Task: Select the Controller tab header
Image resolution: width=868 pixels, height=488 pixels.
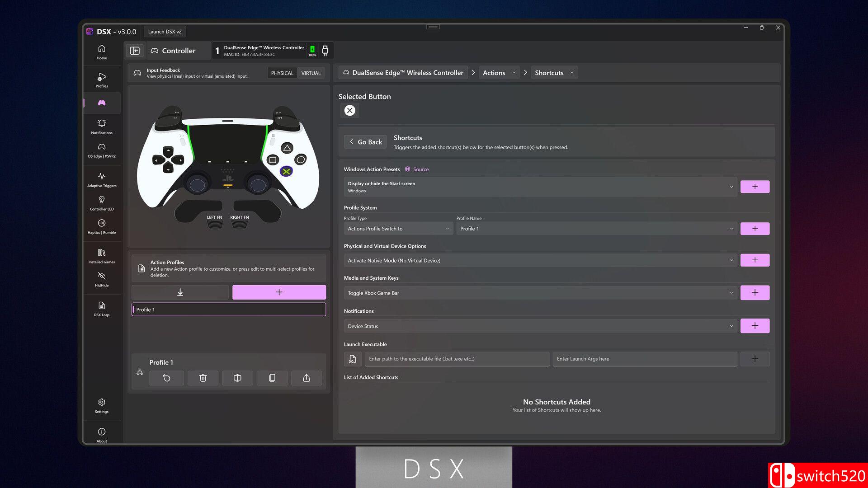Action: pos(179,51)
